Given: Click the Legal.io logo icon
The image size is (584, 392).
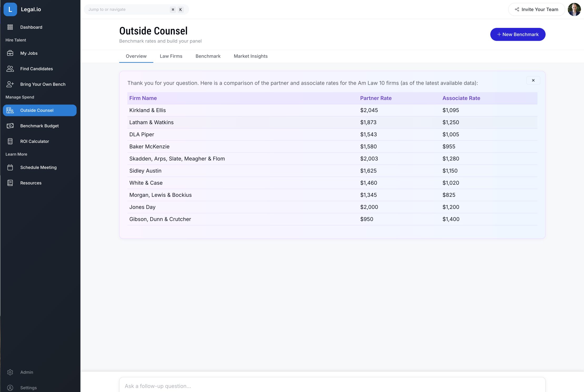Looking at the screenshot, I should [x=10, y=9].
